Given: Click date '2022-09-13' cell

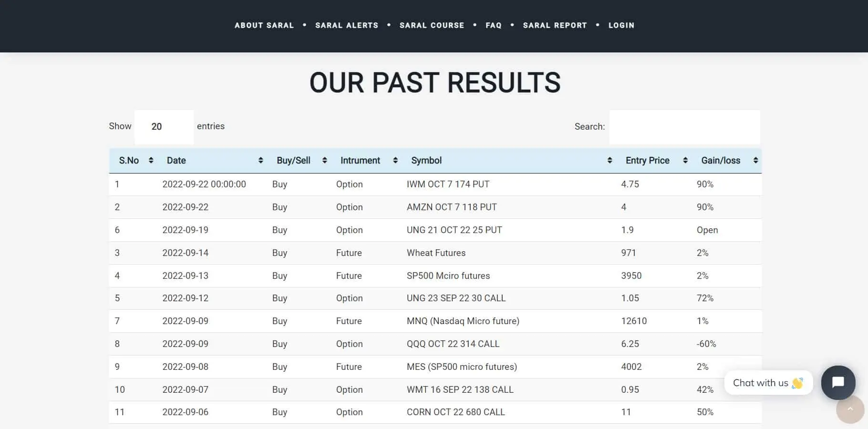Looking at the screenshot, I should pyautogui.click(x=186, y=276).
